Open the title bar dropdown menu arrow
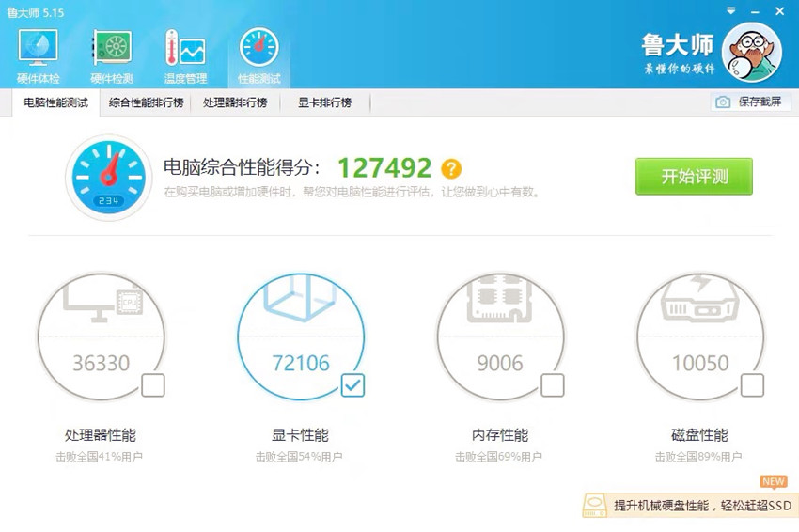 (x=731, y=10)
